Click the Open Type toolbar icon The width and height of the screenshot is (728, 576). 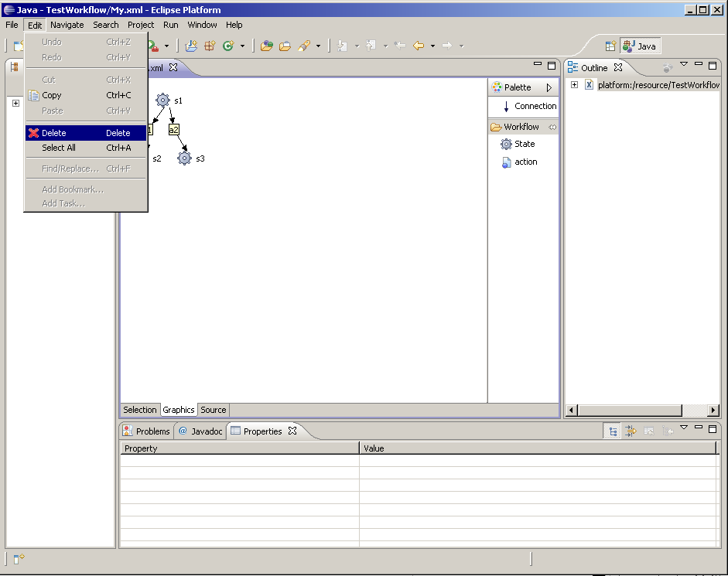[x=266, y=46]
